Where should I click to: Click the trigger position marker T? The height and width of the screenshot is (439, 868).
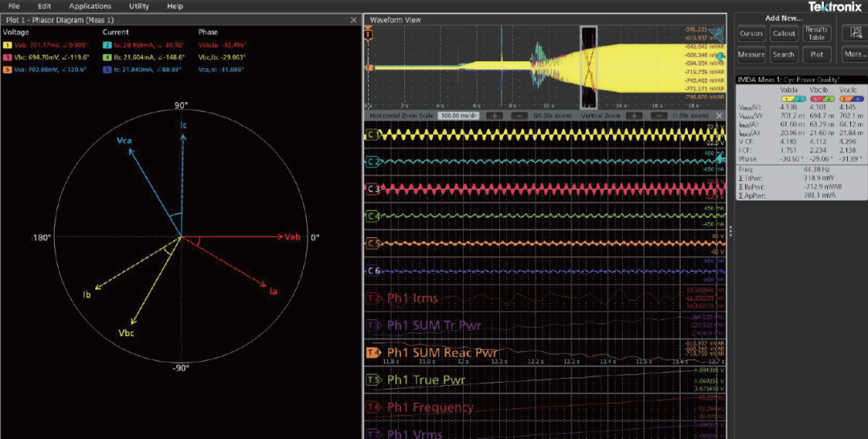click(x=369, y=35)
